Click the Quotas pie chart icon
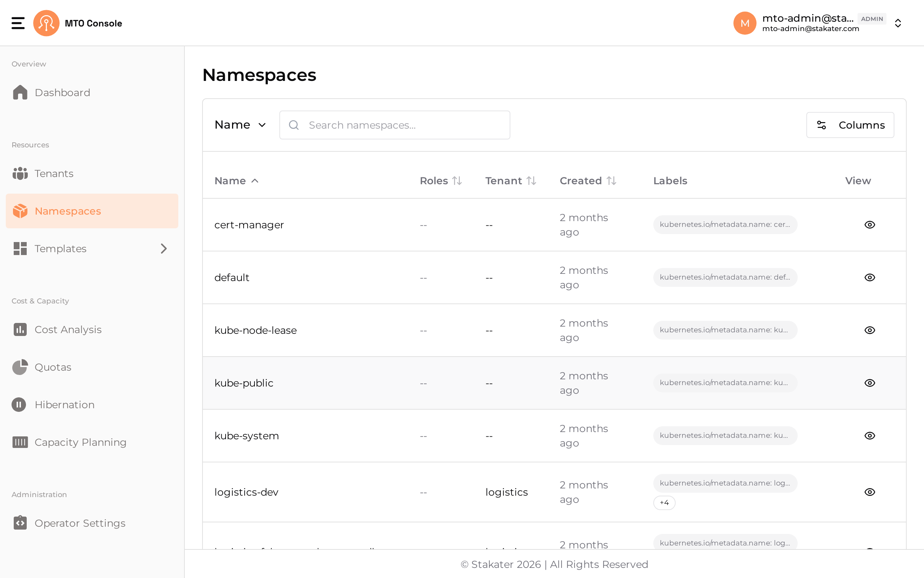 pyautogui.click(x=20, y=367)
